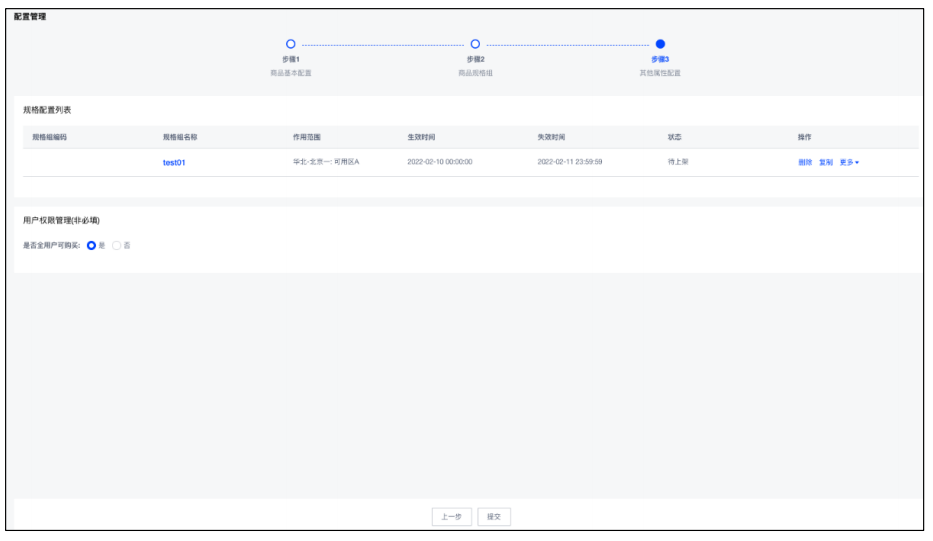Click 删除 in the test01 row
The width and height of the screenshot is (933, 541).
[805, 162]
